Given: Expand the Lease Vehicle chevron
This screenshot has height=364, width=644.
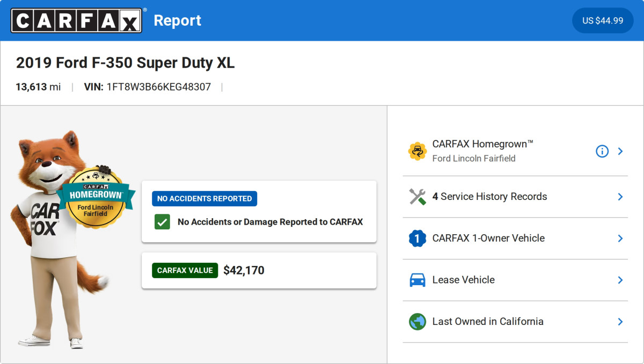Looking at the screenshot, I should [620, 280].
